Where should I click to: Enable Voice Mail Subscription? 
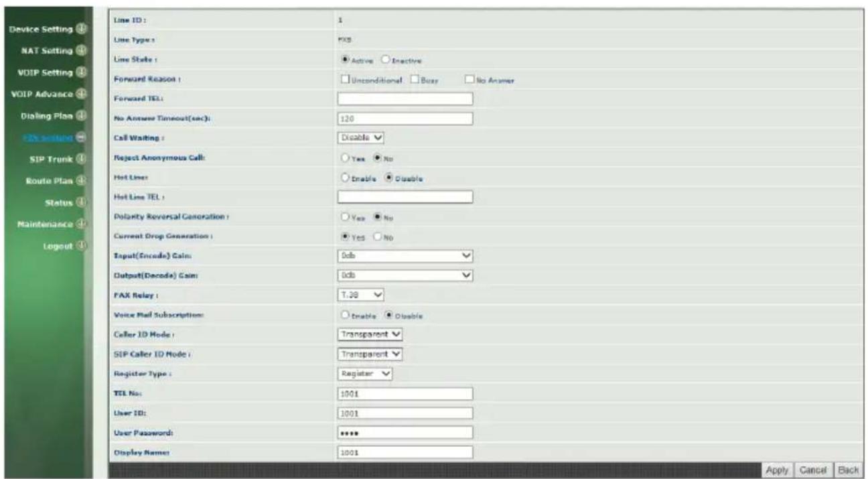coord(346,315)
